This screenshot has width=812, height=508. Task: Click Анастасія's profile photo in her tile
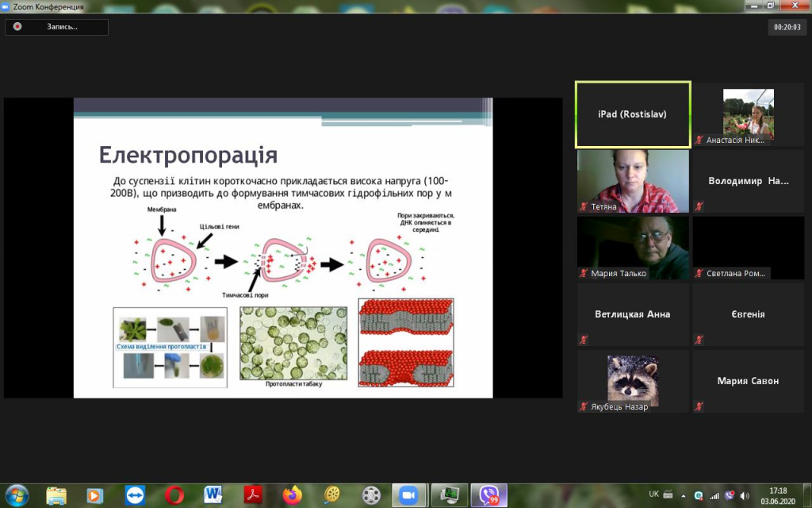[x=749, y=113]
